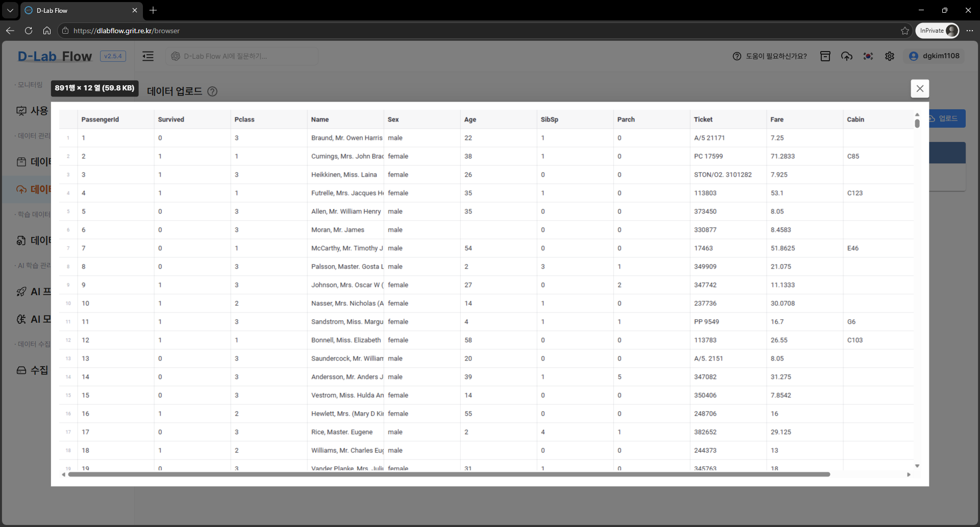The width and height of the screenshot is (980, 527).
Task: Click the fare cell 21.075
Action: coord(804,267)
